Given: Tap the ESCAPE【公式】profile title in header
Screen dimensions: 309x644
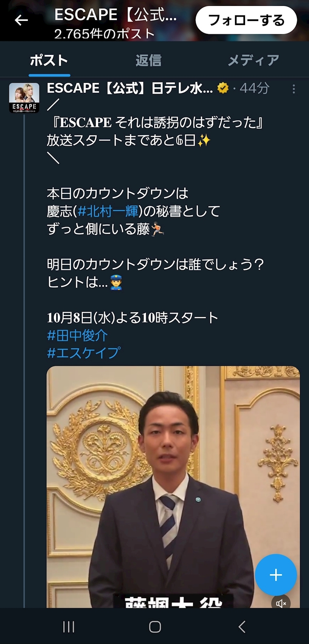Looking at the screenshot, I should click(x=116, y=15).
